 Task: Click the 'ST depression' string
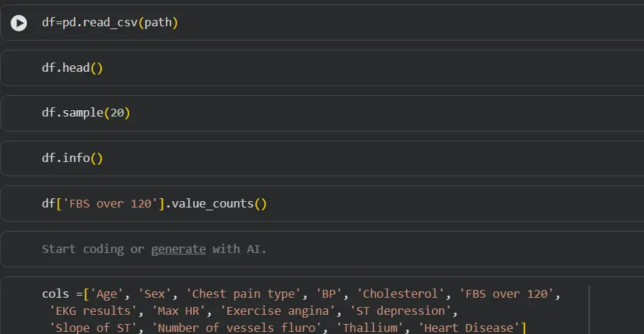(x=401, y=311)
